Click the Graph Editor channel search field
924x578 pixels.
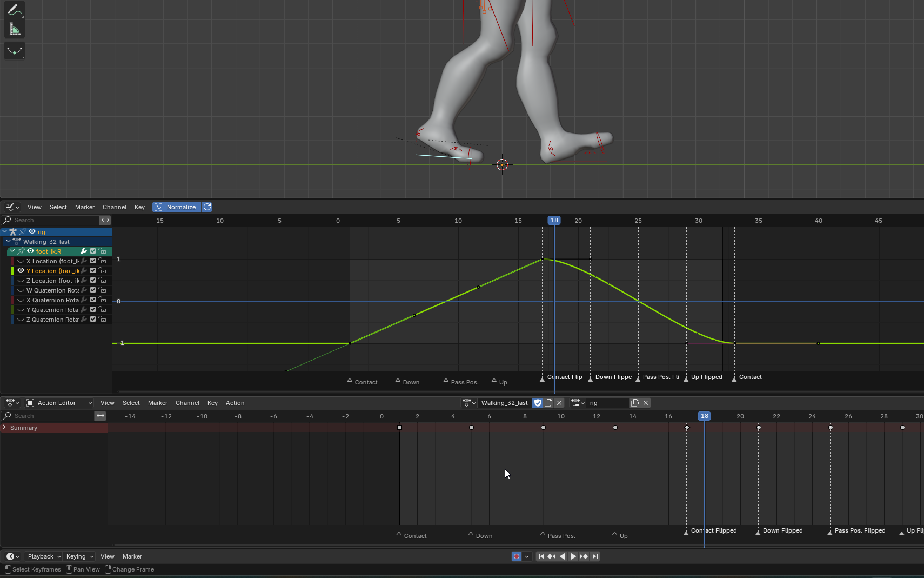[54, 220]
